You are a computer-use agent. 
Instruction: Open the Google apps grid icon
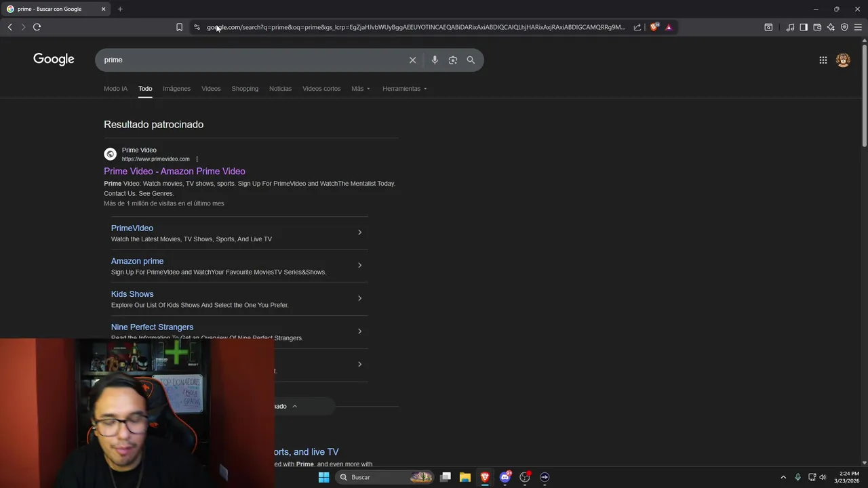pos(823,60)
